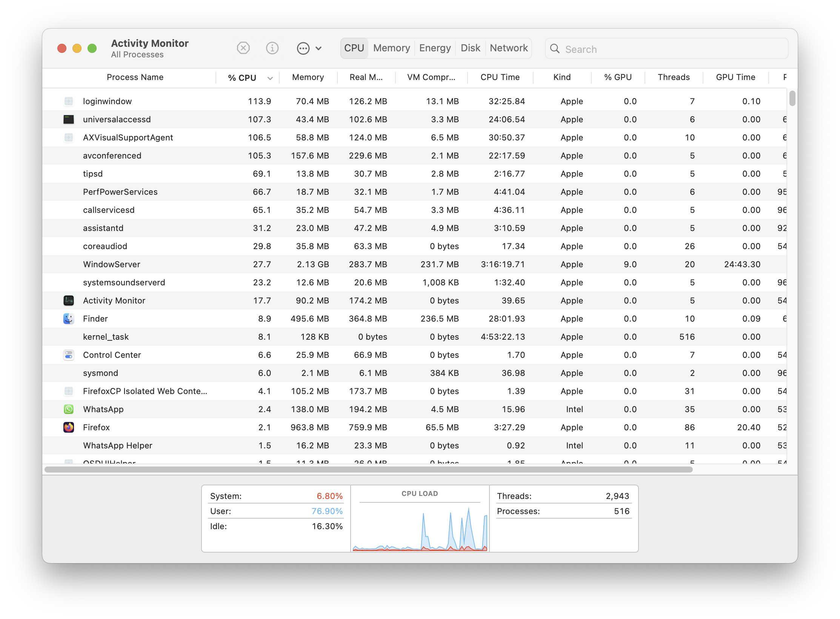This screenshot has width=840, height=619.
Task: Click the vertical scrollbar thumb at right
Action: point(792,99)
